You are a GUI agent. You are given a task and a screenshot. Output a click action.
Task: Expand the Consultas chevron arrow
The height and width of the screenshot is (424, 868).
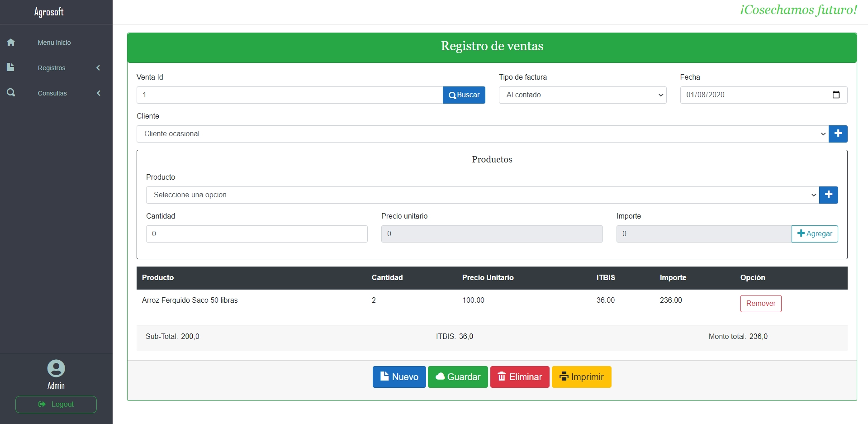pos(98,93)
